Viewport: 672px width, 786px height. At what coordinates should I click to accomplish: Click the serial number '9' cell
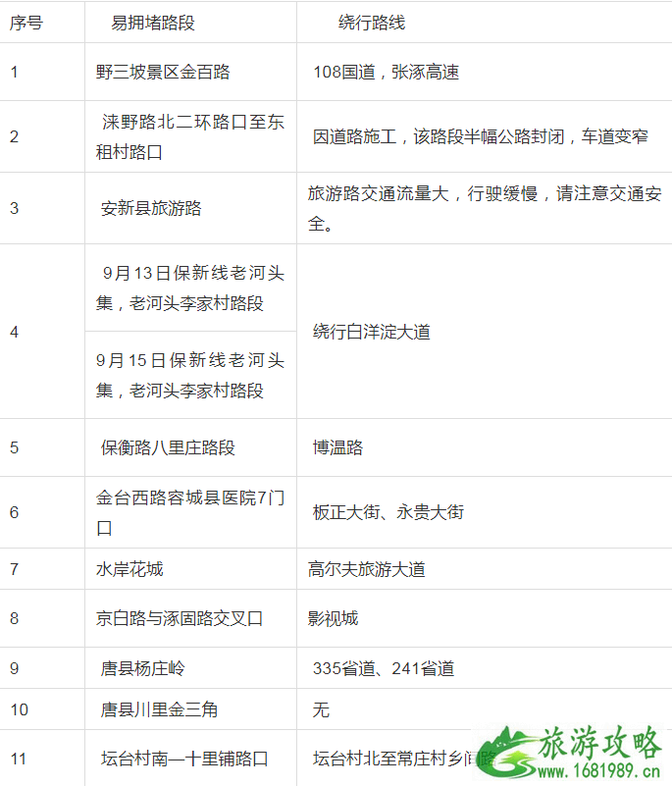click(x=42, y=667)
